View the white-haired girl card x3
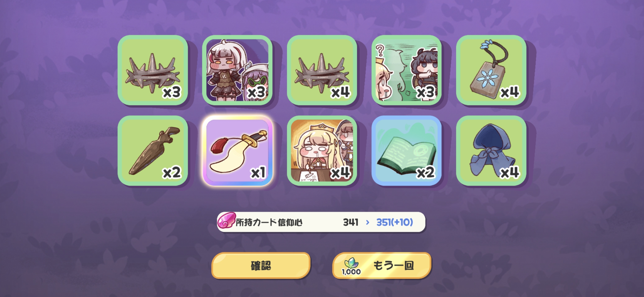The height and width of the screenshot is (297, 644). point(238,70)
